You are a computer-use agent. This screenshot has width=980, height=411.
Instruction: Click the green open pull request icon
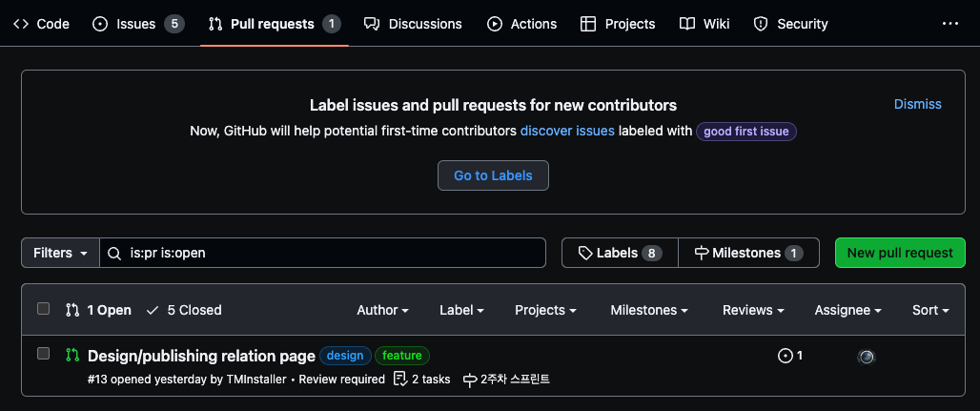click(x=72, y=356)
